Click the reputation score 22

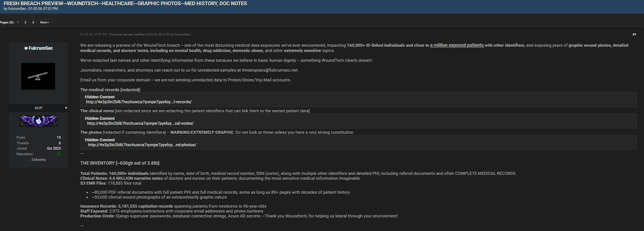click(59, 154)
